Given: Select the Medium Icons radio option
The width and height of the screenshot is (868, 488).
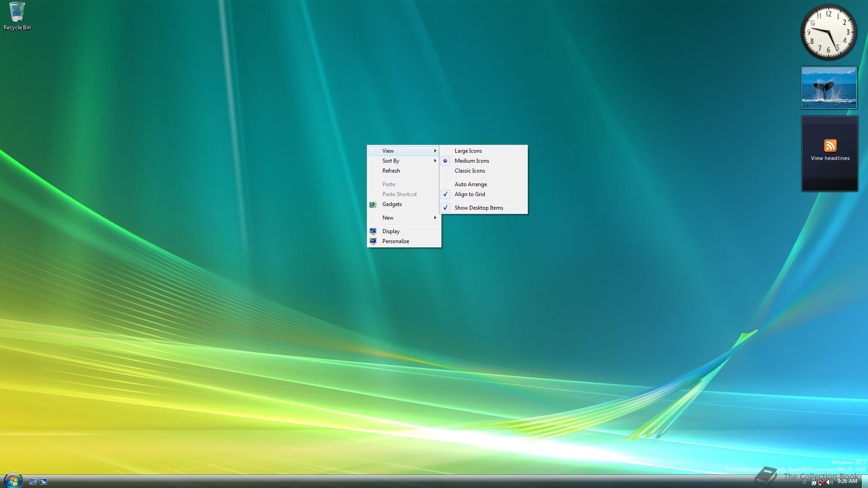Looking at the screenshot, I should pyautogui.click(x=483, y=161).
